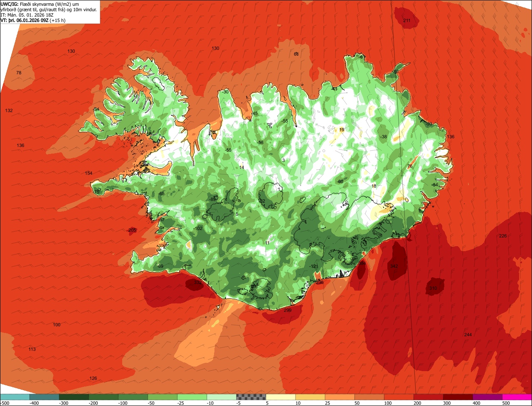Click the -10 to -5 palest green swatch

click(222, 397)
